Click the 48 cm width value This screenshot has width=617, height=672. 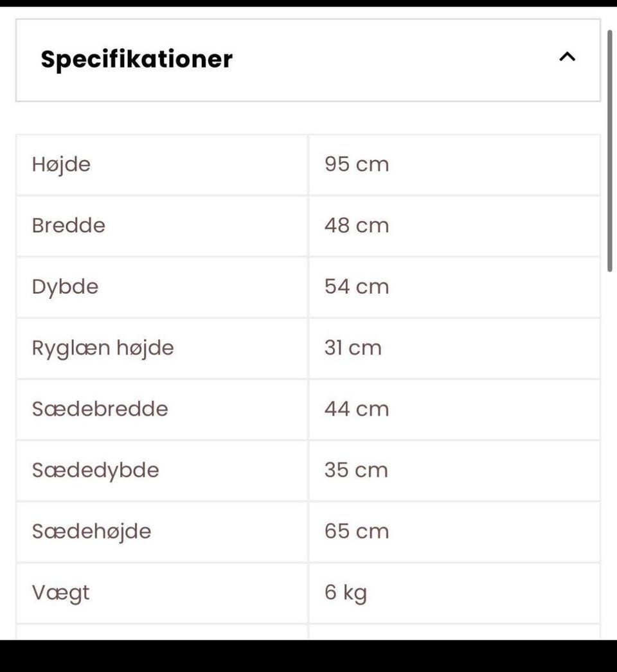click(357, 225)
